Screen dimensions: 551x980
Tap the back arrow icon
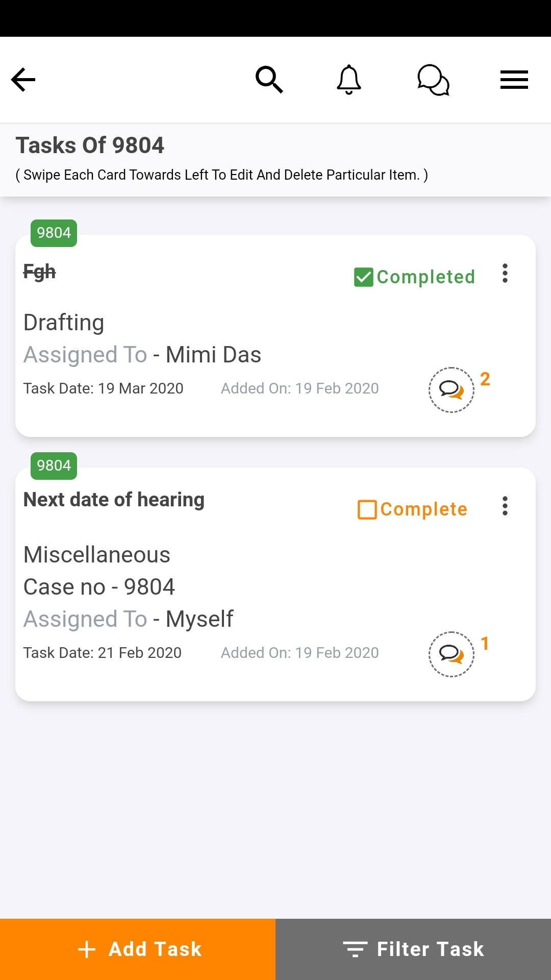(x=23, y=80)
